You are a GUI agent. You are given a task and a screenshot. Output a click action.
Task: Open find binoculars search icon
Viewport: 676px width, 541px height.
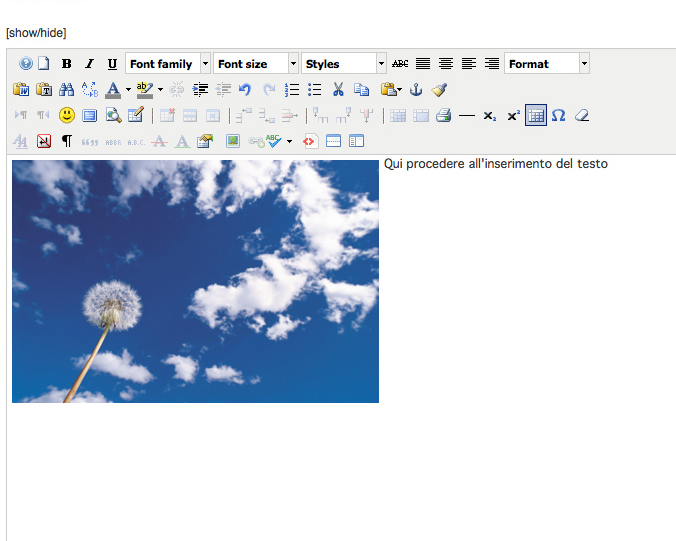pos(67,89)
